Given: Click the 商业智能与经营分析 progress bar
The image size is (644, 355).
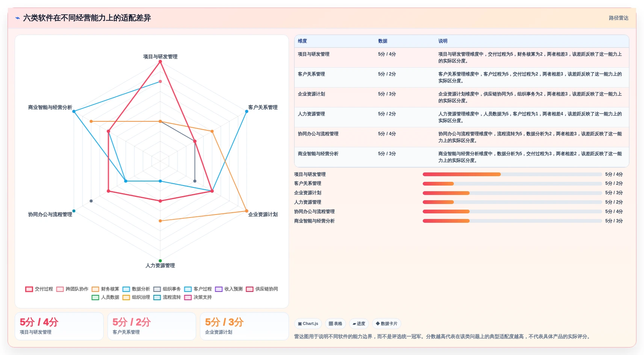Looking at the screenshot, I should click(x=512, y=221).
